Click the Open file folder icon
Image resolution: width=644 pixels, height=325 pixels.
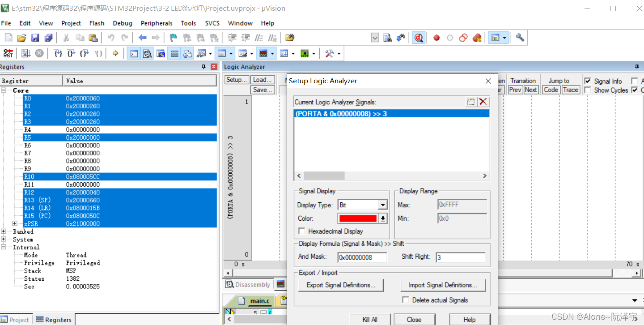(x=21, y=38)
